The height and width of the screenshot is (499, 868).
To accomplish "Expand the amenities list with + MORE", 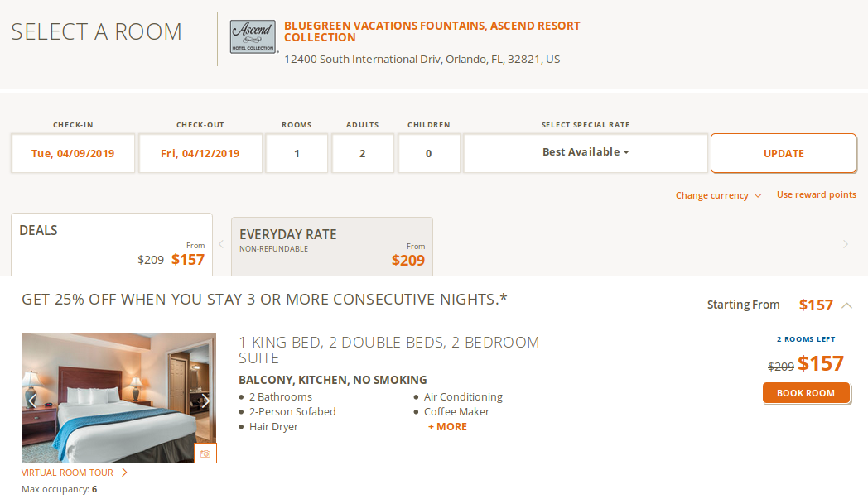I will tap(447, 427).
